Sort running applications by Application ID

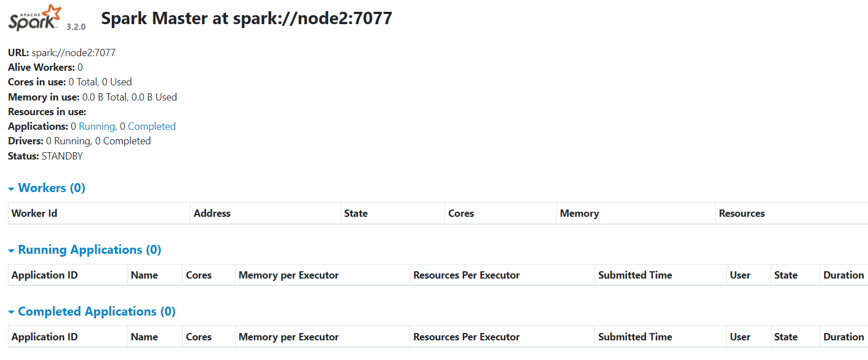pos(44,275)
